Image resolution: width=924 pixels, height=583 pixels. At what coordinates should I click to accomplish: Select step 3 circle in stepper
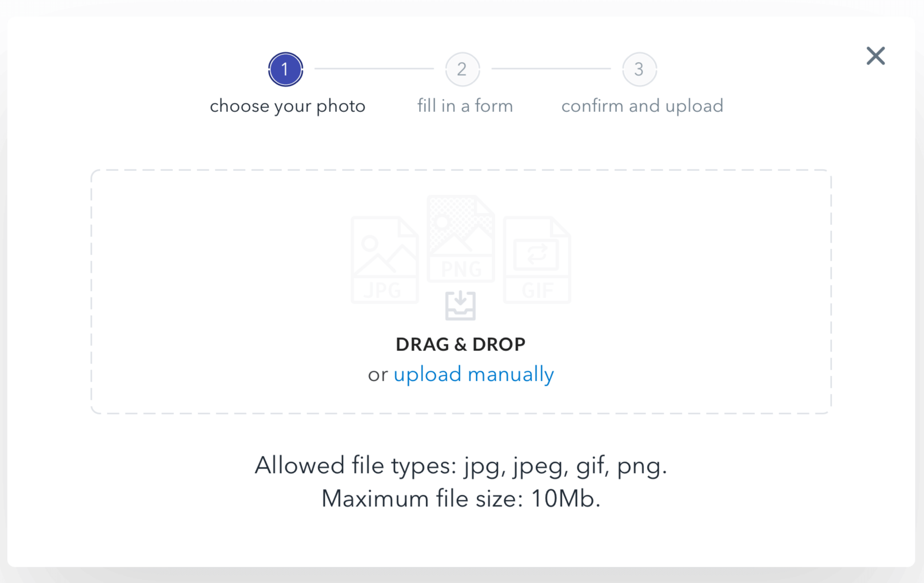639,69
